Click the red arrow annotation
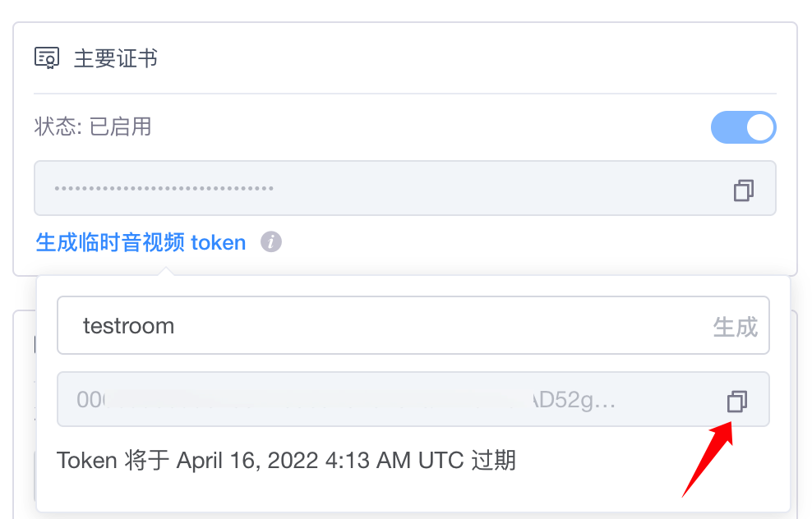 point(708,459)
